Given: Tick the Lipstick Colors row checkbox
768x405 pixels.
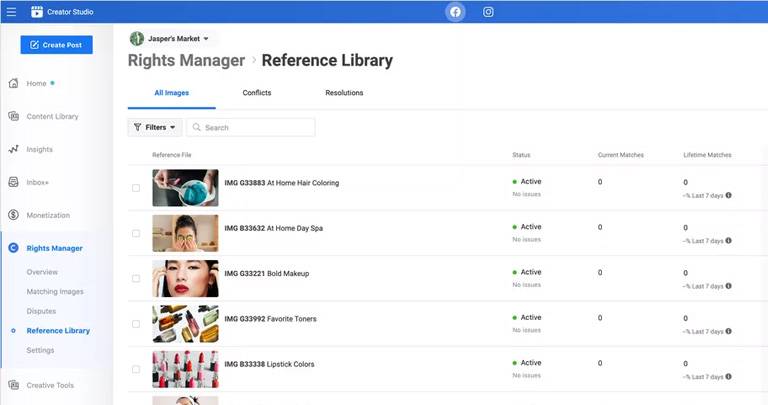Looking at the screenshot, I should [x=136, y=369].
